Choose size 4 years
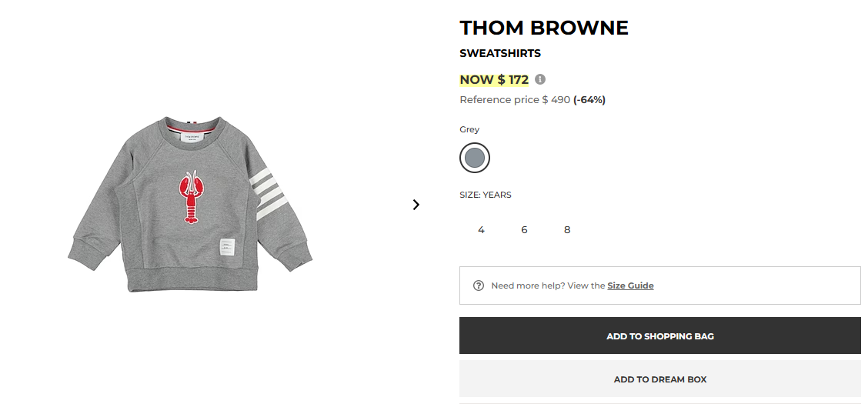The height and width of the screenshot is (404, 868). [481, 229]
